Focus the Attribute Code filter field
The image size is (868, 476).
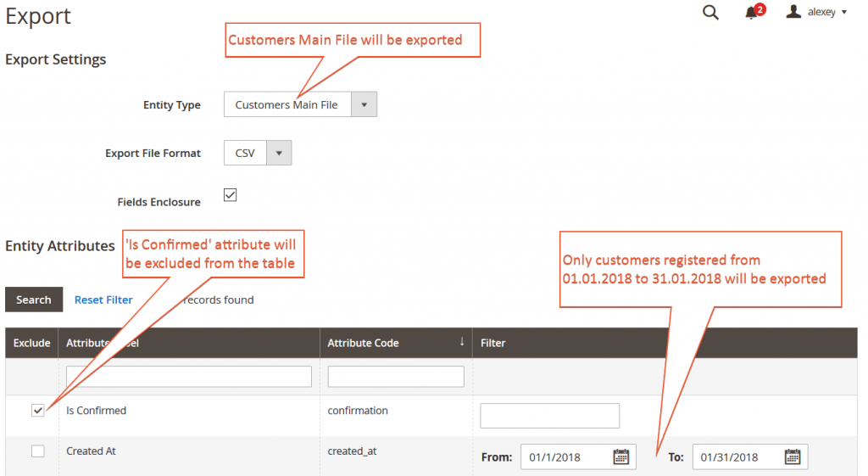[395, 377]
